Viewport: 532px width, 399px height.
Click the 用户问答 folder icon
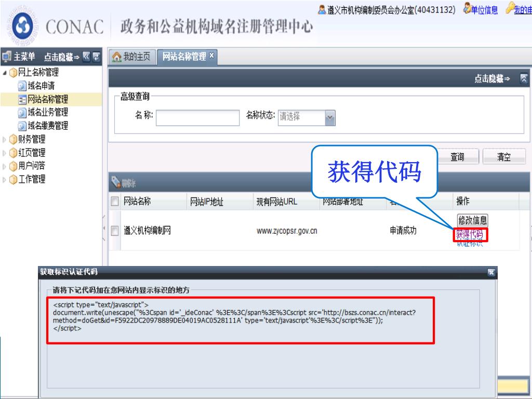click(13, 166)
